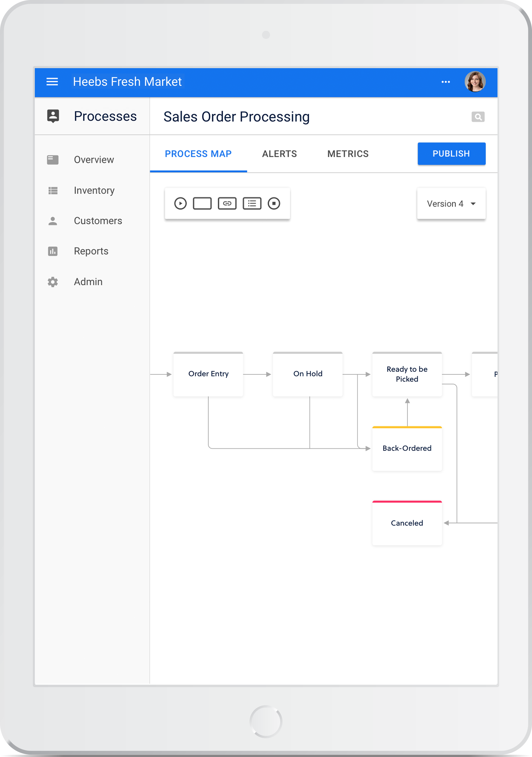The image size is (532, 757).
Task: Click the Publish button
Action: (x=451, y=154)
